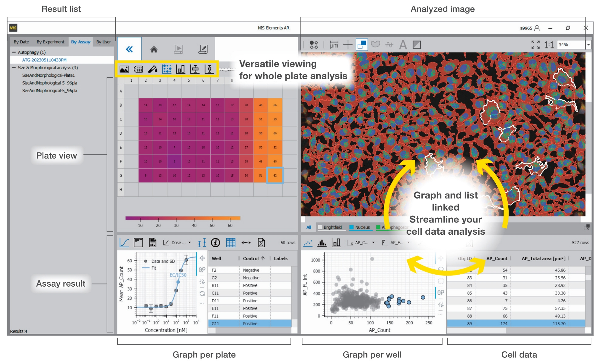
Task: Select the F2 Negative table row
Action: click(x=250, y=270)
